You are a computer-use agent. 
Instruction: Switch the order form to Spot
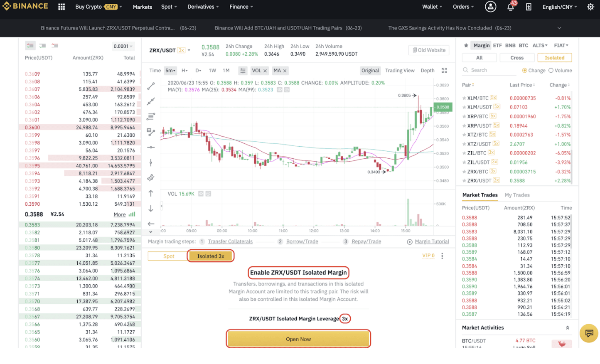click(x=169, y=256)
